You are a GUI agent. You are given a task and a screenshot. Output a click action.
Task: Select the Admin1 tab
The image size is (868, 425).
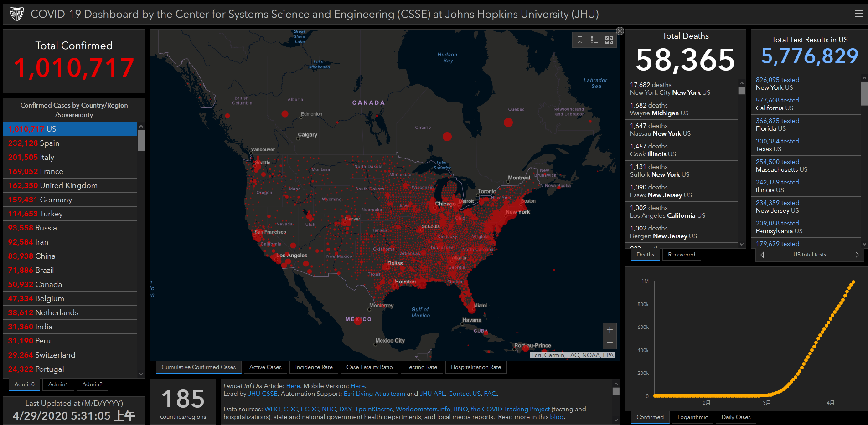click(58, 384)
